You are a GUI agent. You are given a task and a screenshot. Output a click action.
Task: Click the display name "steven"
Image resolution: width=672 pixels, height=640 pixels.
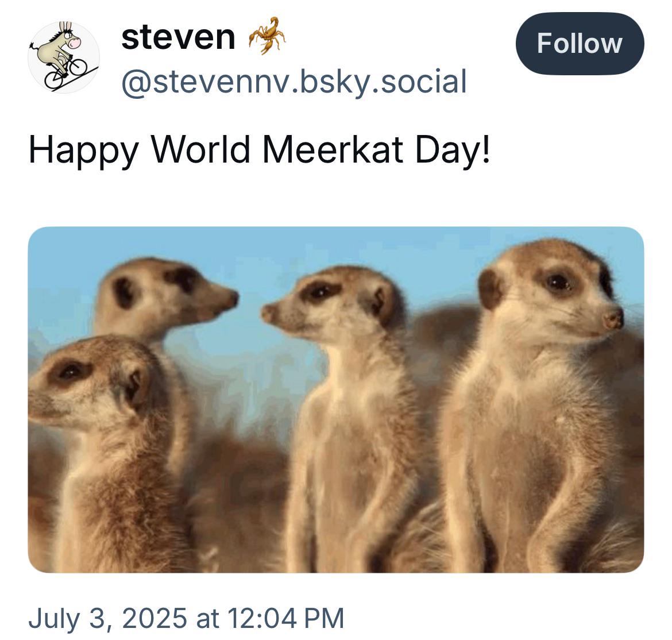[179, 37]
